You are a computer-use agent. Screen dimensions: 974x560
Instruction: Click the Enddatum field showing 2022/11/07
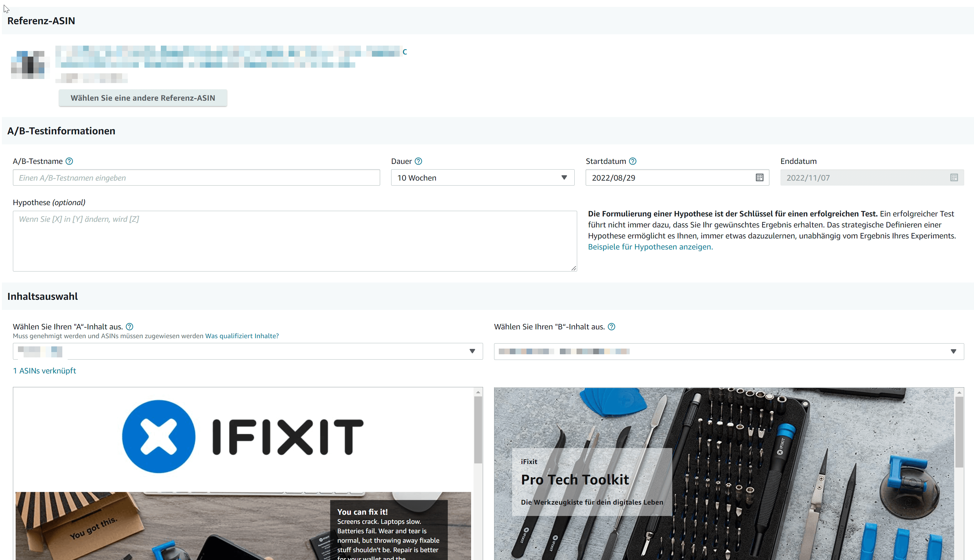[872, 177]
